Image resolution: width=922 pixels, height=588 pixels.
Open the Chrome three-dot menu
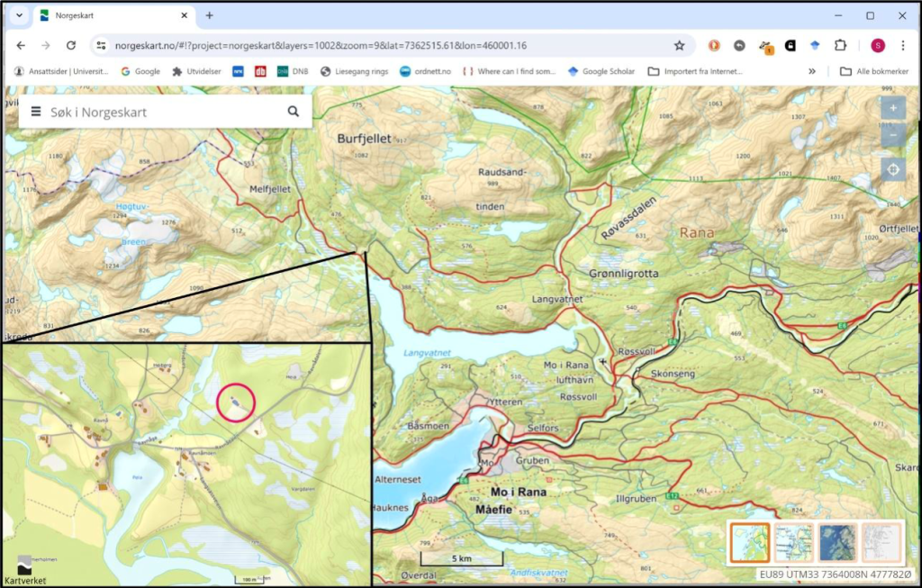pyautogui.click(x=903, y=45)
